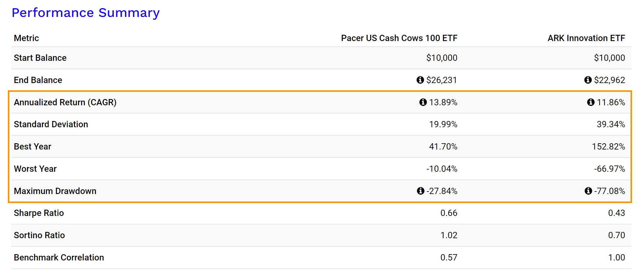Image resolution: width=644 pixels, height=278 pixels.
Task: Select the Worst Year value -10.04%
Action: [x=442, y=169]
